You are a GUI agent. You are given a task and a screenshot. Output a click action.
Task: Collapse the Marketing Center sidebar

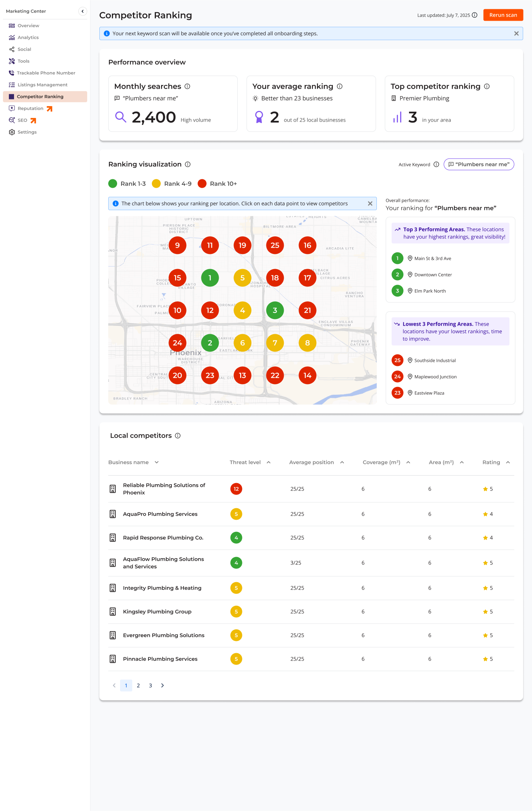click(x=83, y=11)
